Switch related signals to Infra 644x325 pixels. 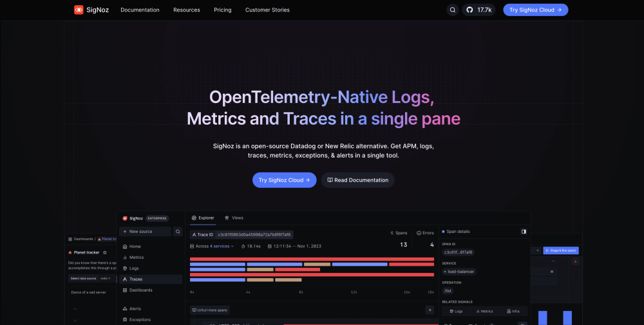(515, 311)
